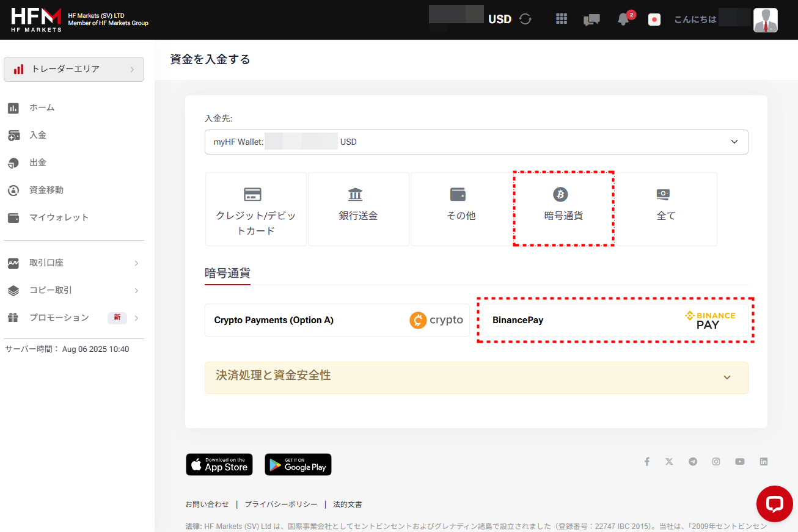
Task: Select the 暗号通貨 payment tile
Action: [563, 209]
